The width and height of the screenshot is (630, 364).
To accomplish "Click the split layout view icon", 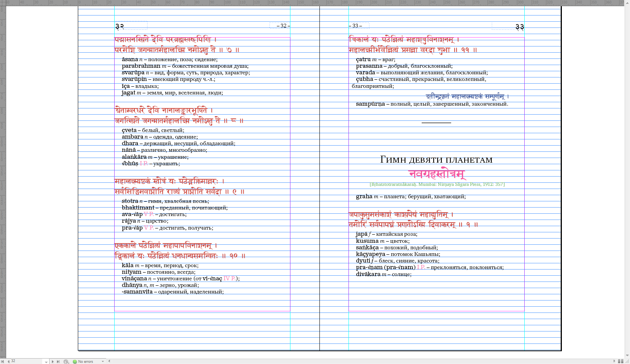I will pos(620,361).
